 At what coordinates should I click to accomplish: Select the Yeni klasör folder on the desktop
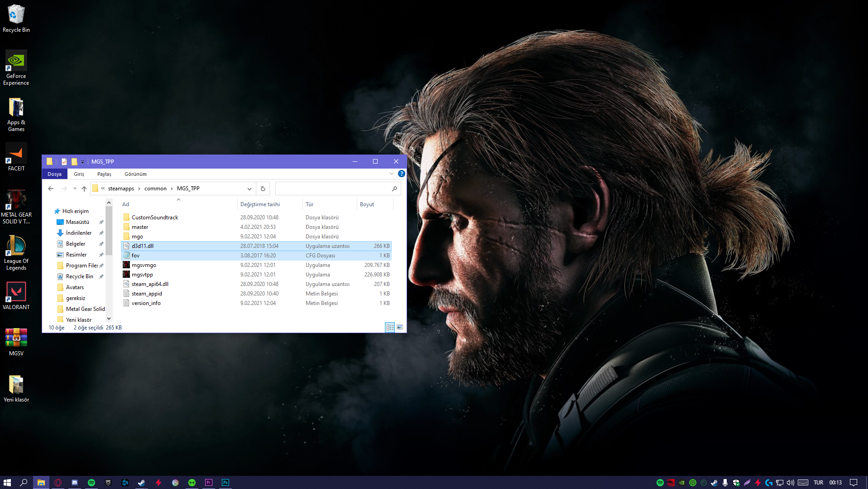point(16,388)
